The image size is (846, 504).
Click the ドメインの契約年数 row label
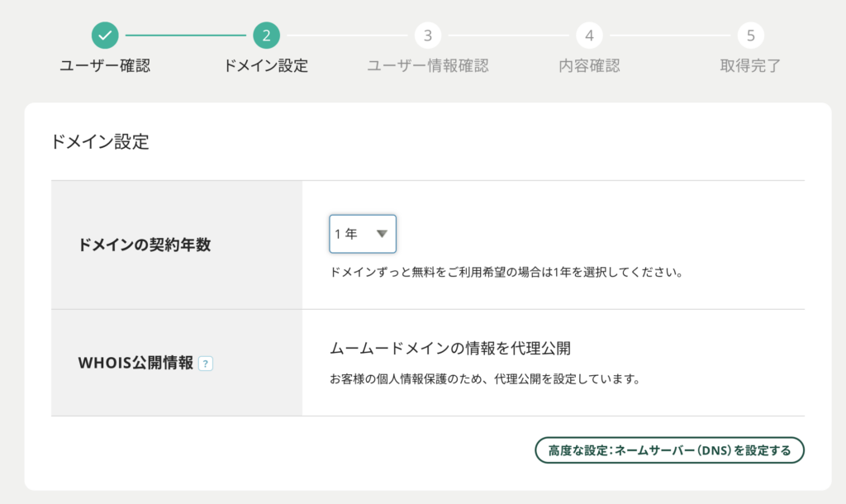[x=144, y=245]
